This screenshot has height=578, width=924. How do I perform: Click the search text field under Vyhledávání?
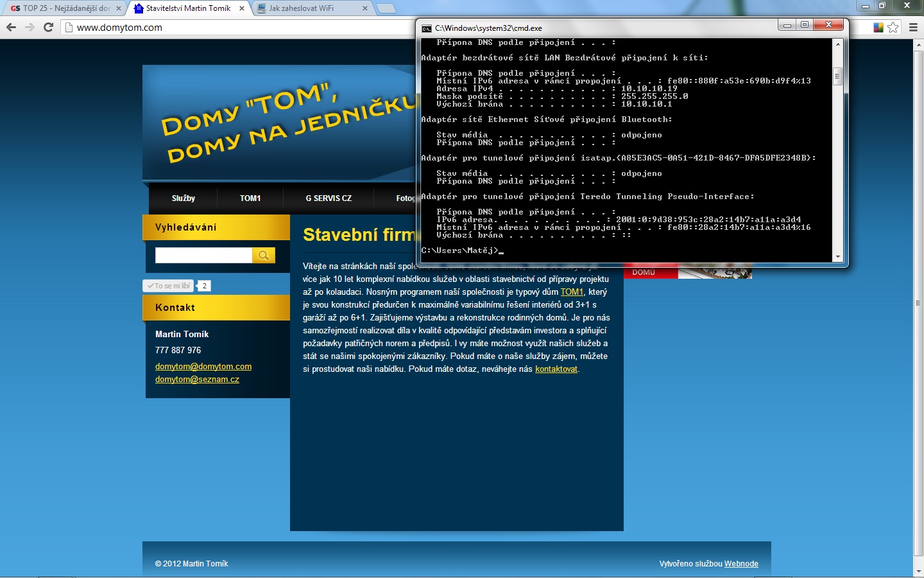203,256
